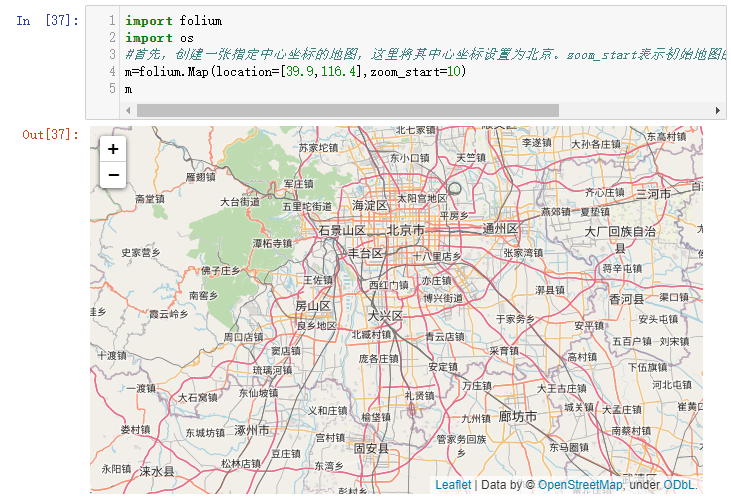Click the Chinese comment line in code
731x502 pixels.
[425, 55]
